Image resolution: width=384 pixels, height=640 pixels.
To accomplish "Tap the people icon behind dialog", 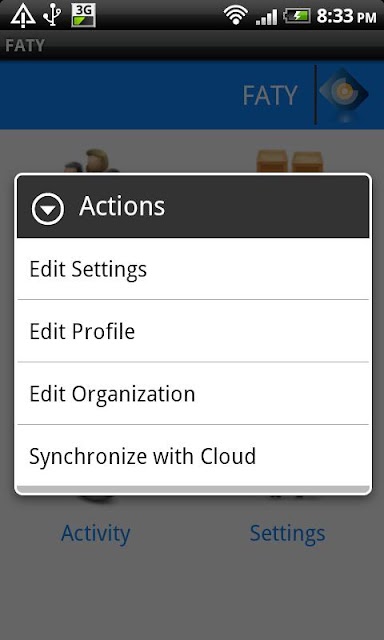I will click(x=92, y=161).
